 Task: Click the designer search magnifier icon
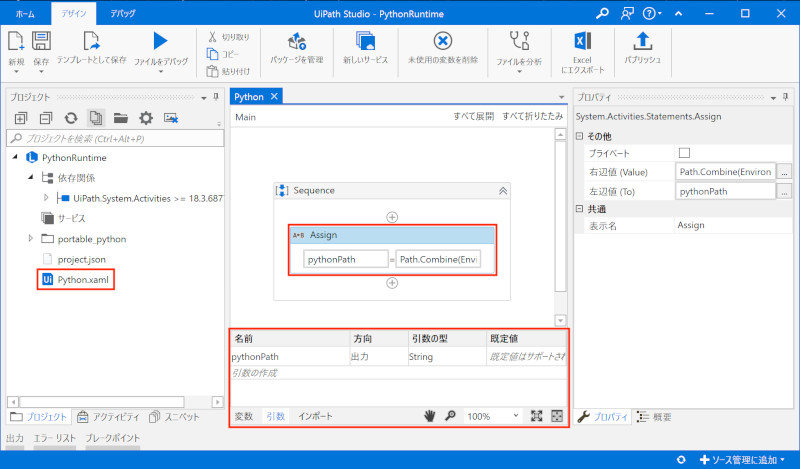click(450, 416)
